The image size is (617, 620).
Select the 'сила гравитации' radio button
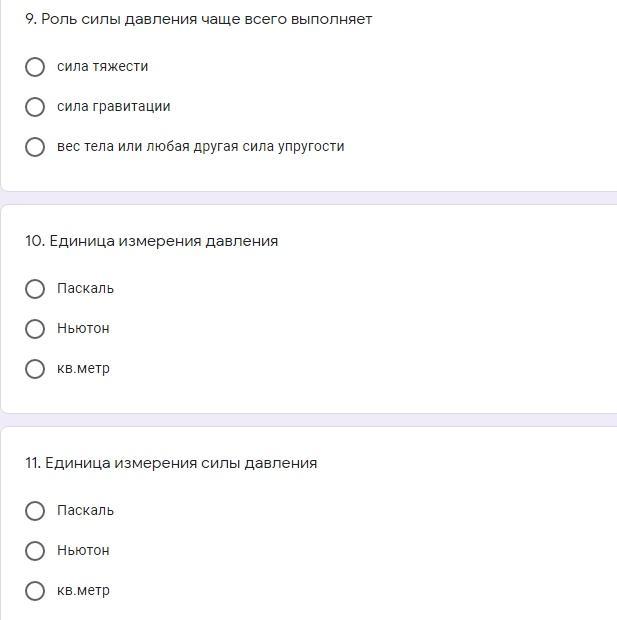pyautogui.click(x=35, y=107)
